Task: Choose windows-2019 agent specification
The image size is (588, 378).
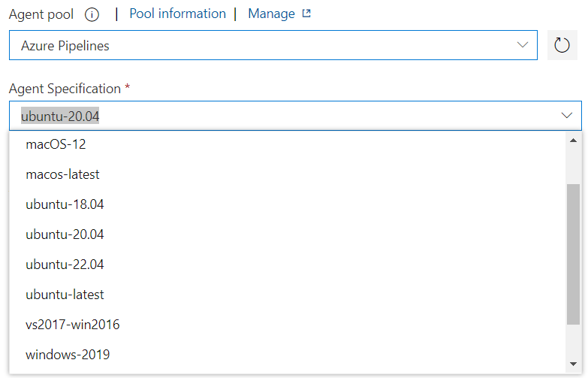Action: (x=288, y=355)
